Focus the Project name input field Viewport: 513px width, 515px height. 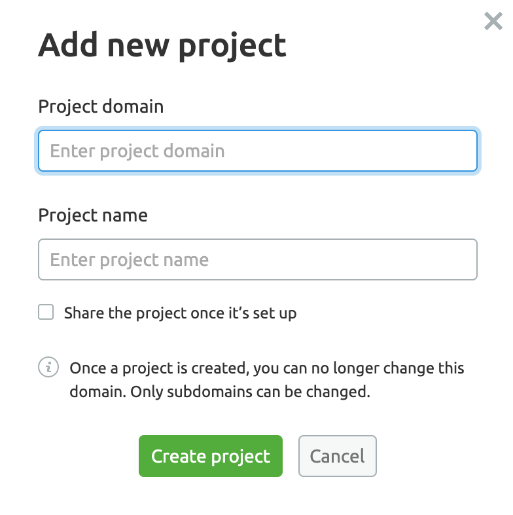258,259
